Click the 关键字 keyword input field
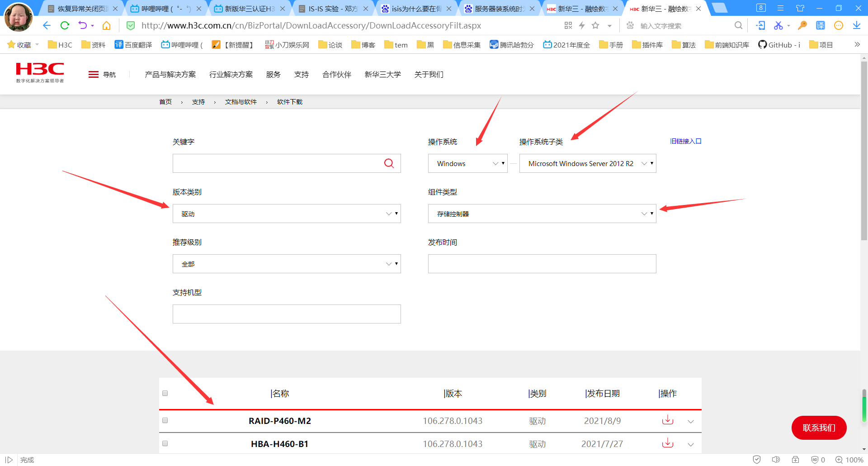 tap(287, 163)
